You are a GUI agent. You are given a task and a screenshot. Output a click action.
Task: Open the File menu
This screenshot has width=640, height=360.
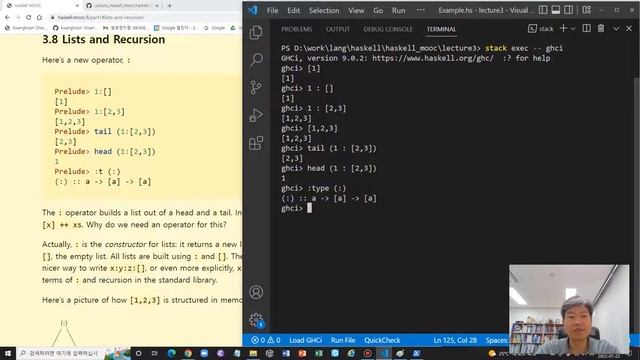[272, 11]
